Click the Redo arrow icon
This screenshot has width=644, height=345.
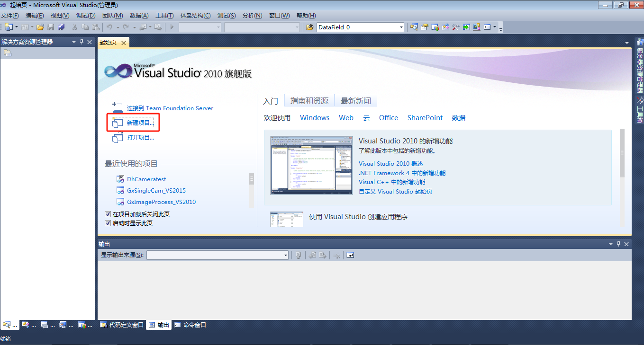[126, 27]
